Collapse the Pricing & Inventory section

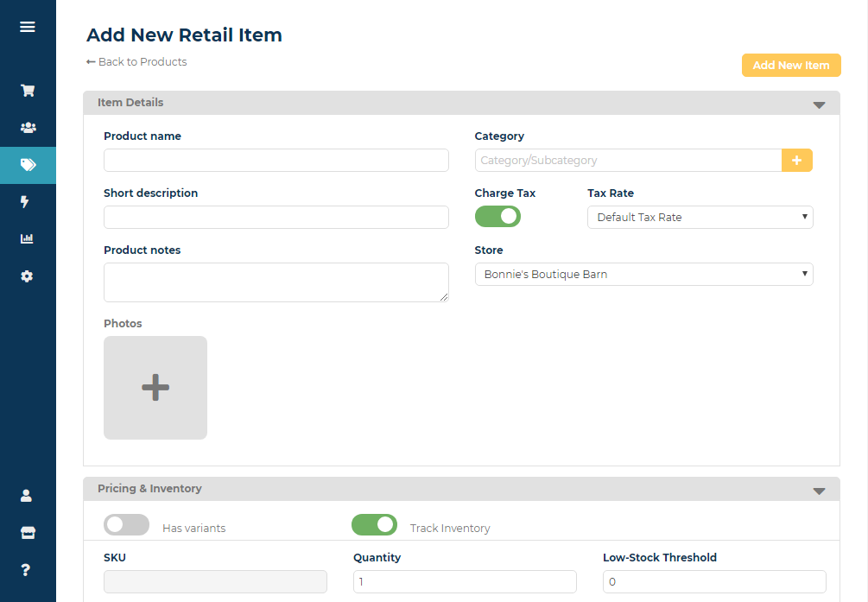click(x=819, y=491)
